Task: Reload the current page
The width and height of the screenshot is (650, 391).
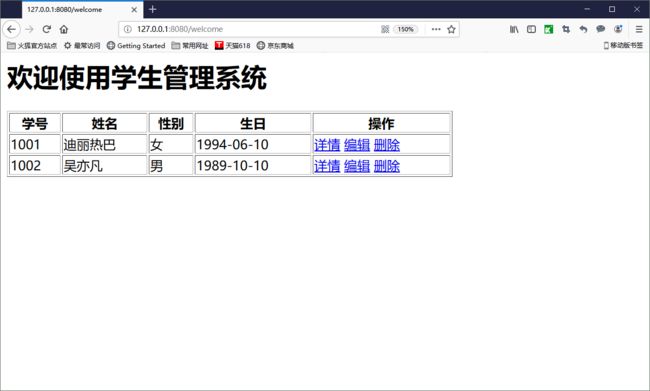Action: click(46, 29)
